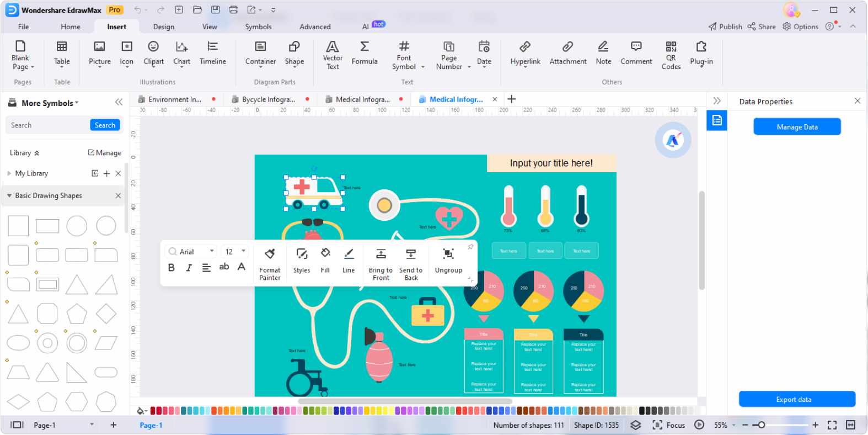
Task: Click the Export data button
Action: [797, 400]
